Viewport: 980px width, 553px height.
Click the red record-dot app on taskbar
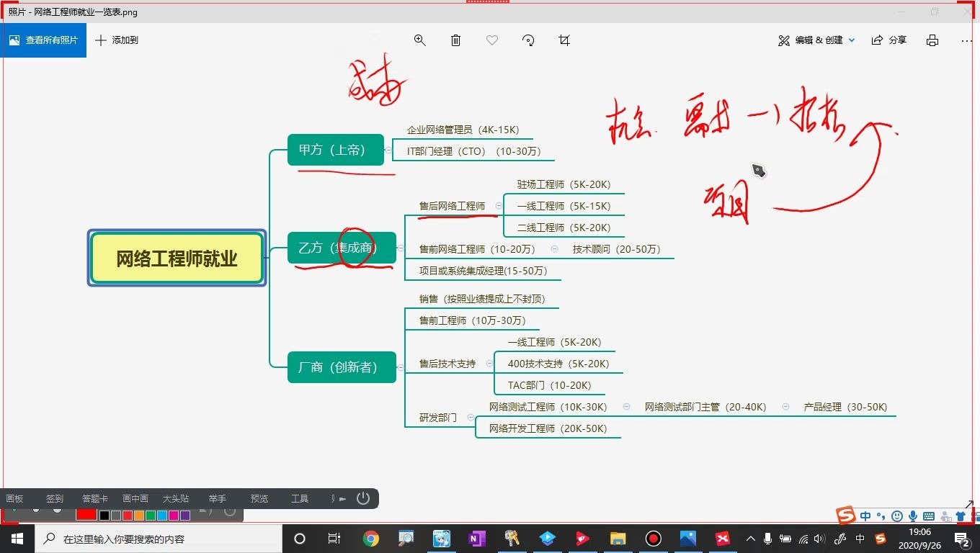[x=654, y=539]
